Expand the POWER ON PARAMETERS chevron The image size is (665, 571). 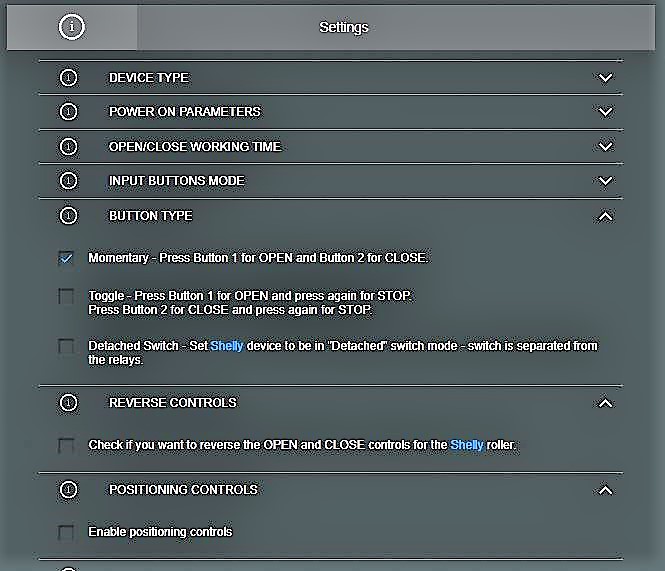[604, 112]
